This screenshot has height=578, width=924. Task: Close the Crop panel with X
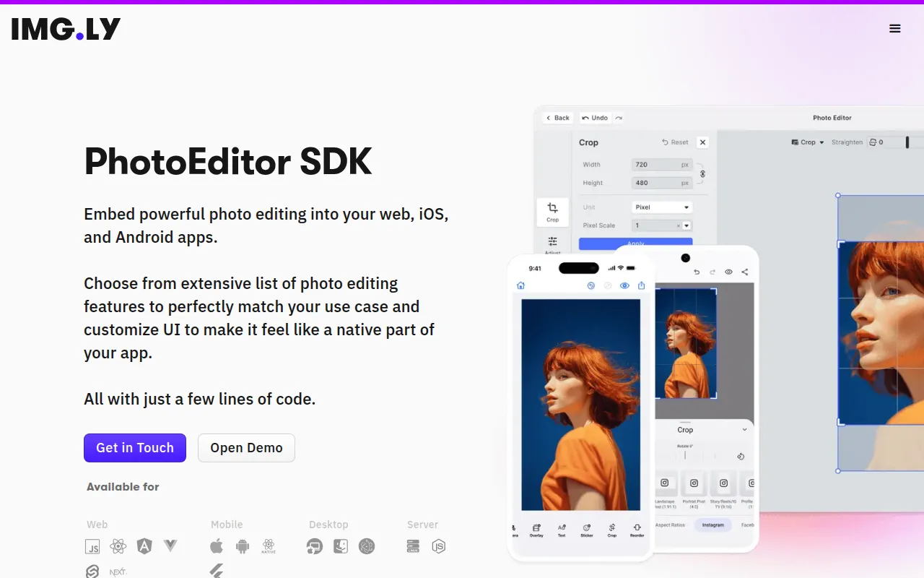(x=702, y=142)
